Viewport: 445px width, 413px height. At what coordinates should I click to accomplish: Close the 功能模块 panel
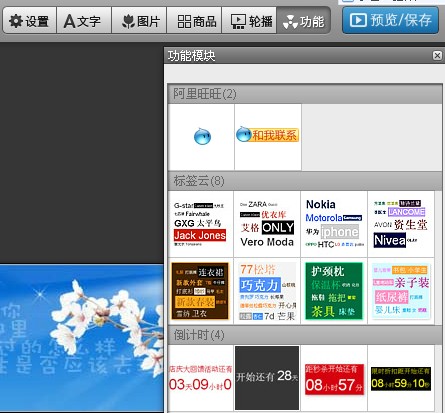[437, 55]
